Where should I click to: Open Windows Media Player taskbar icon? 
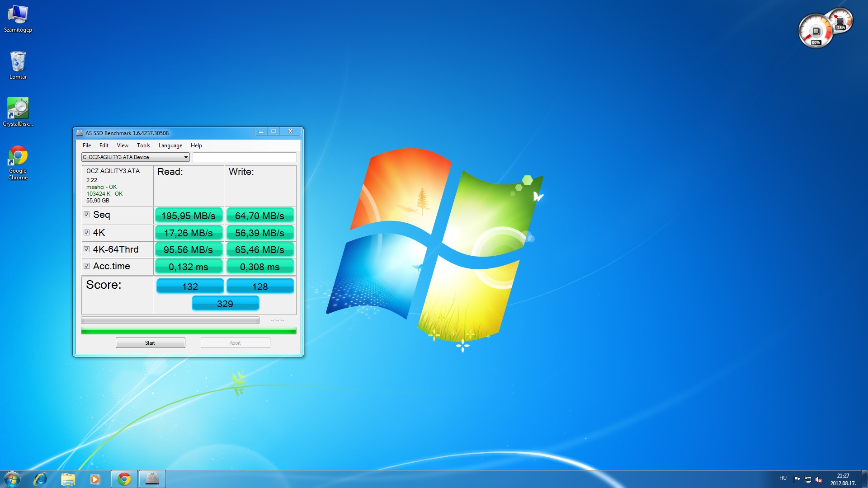(x=95, y=479)
